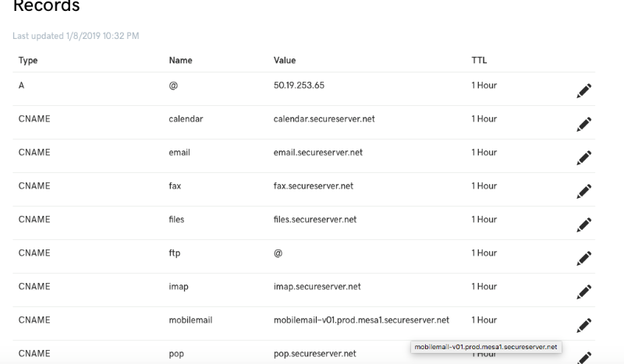The width and height of the screenshot is (624, 364).
Task: Select the 50.19.253.65 IP value
Action: click(299, 86)
